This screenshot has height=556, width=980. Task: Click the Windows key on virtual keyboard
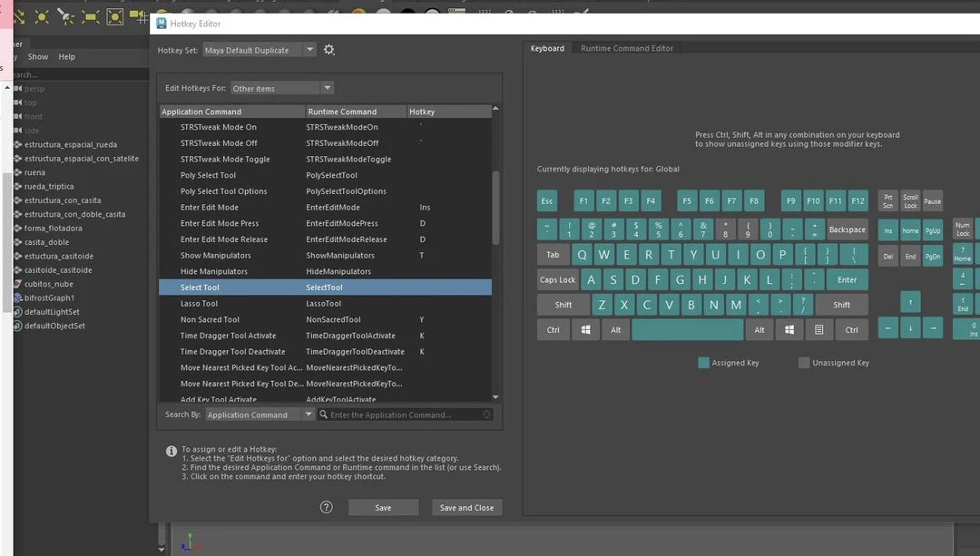(x=584, y=330)
